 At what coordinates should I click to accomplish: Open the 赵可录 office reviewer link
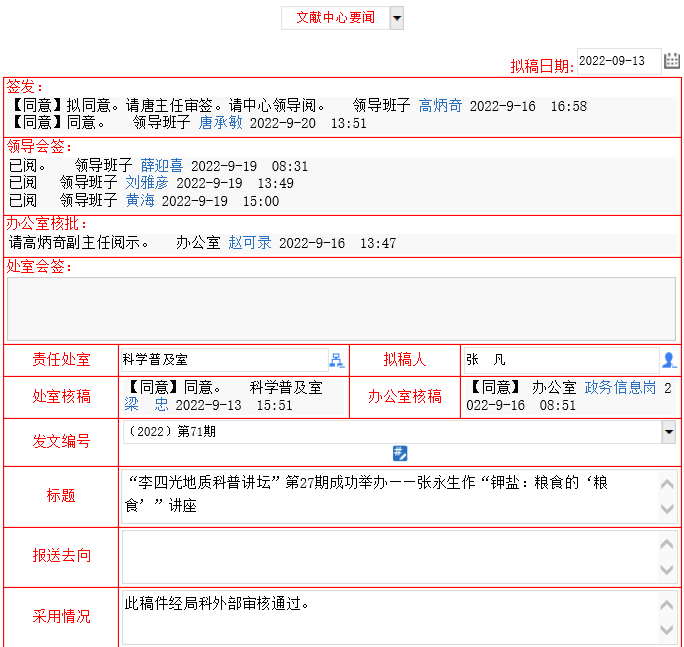pos(249,243)
